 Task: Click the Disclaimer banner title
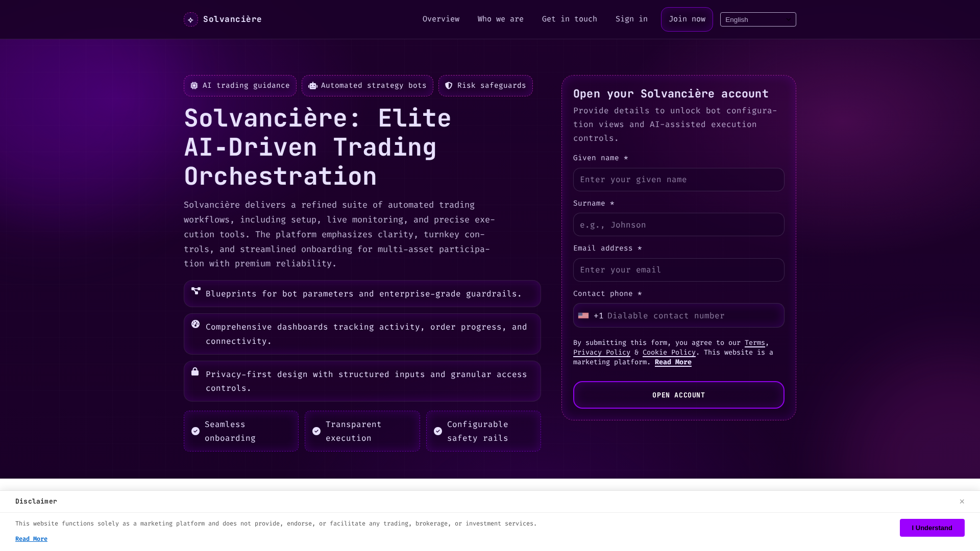(x=36, y=502)
